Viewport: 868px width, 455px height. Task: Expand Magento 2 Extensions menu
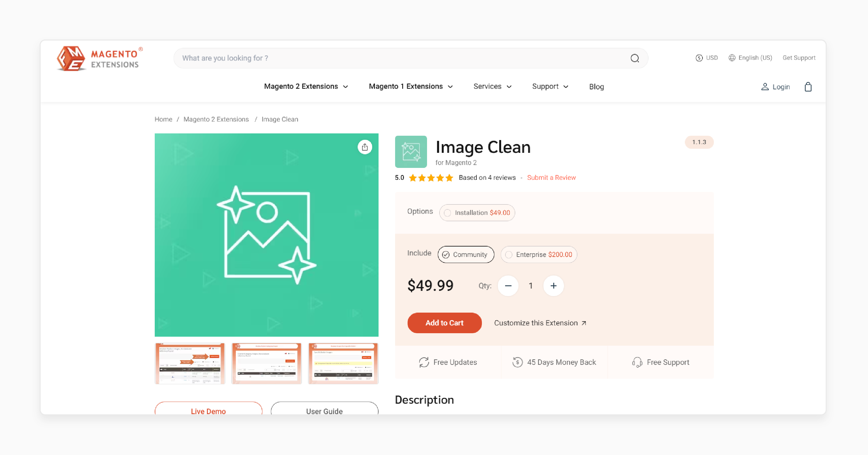coord(306,86)
